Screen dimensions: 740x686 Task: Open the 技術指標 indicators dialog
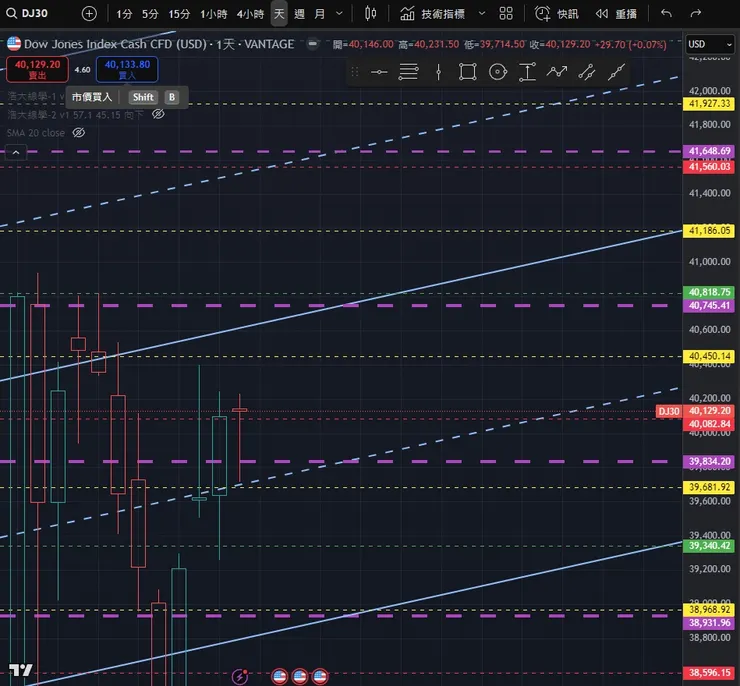pos(432,14)
